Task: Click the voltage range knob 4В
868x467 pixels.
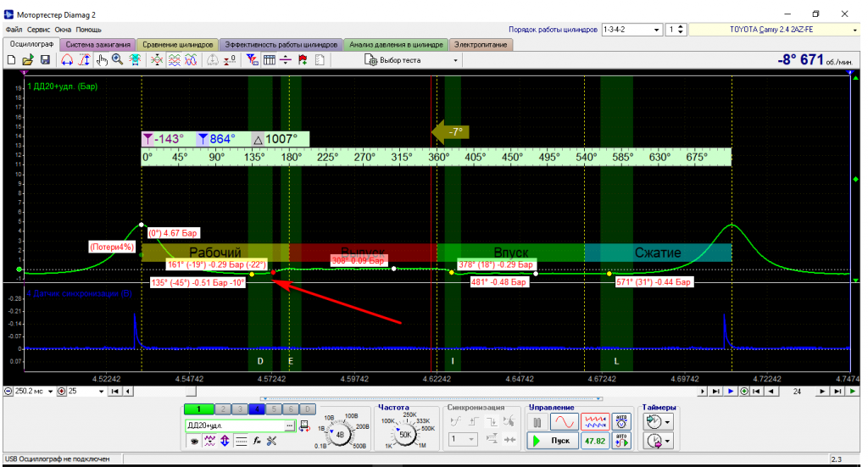Action: [x=340, y=434]
